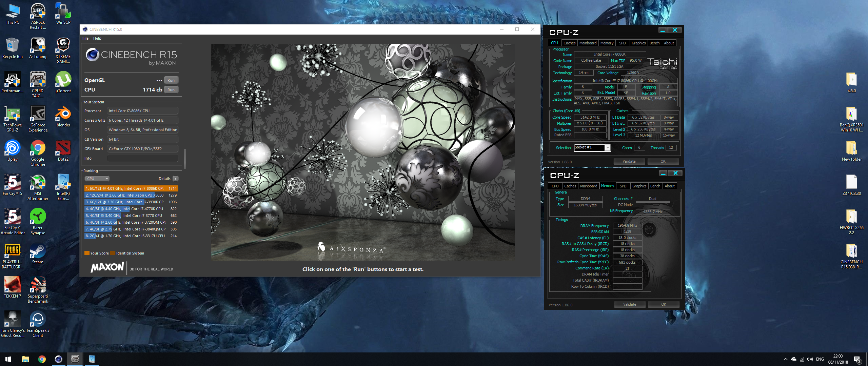Open PUBG Battlegrounds desktop icon
Image resolution: width=868 pixels, height=366 pixels.
pos(13,256)
